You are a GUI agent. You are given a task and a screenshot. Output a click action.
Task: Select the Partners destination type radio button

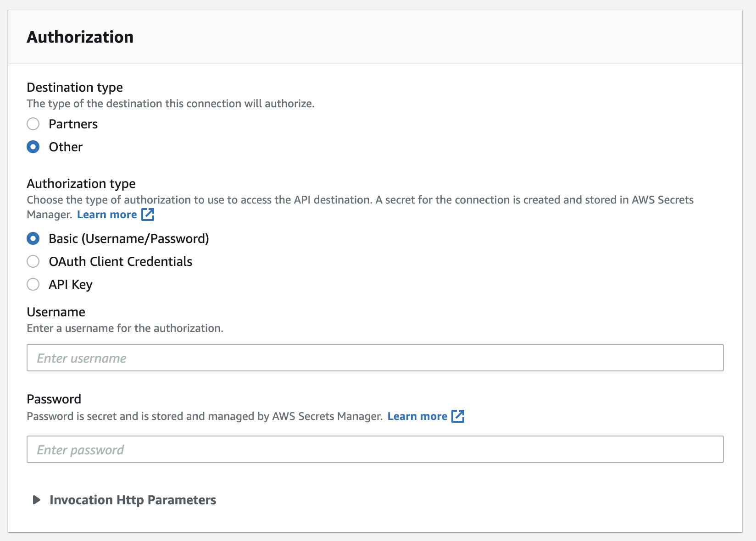pos(33,124)
